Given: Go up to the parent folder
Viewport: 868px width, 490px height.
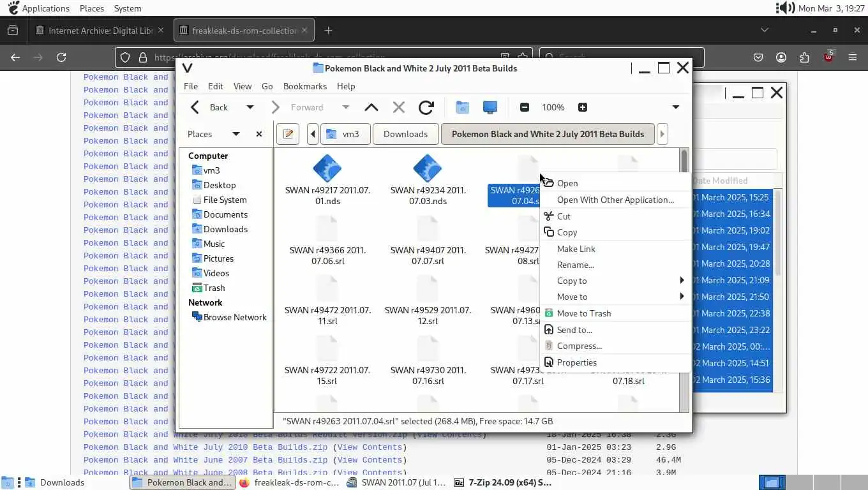Looking at the screenshot, I should pos(371,107).
